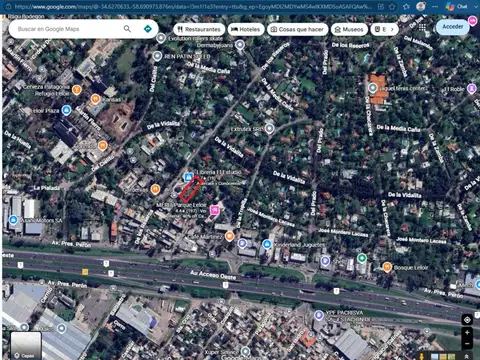This screenshot has height=360, width=480.
Task: Click the Extrutex SRL marker
Action: [x=269, y=129]
